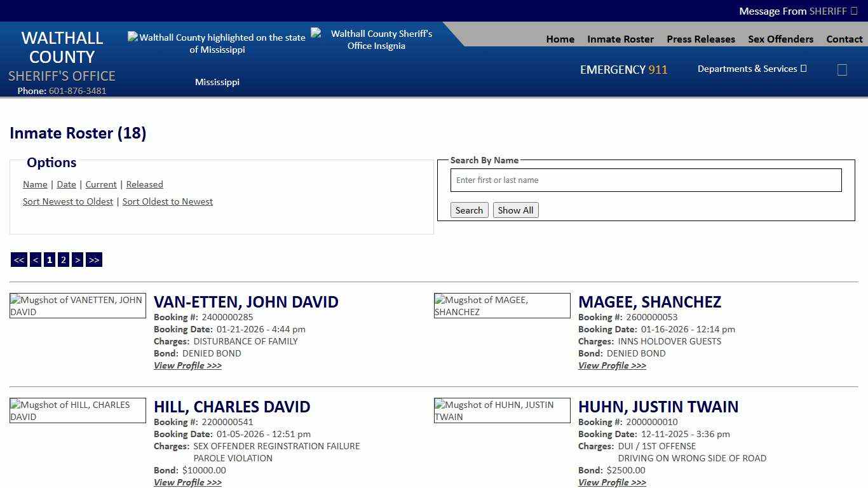Click the Mississippi state map image
Viewport: 868px width, 488px height.
(217, 43)
